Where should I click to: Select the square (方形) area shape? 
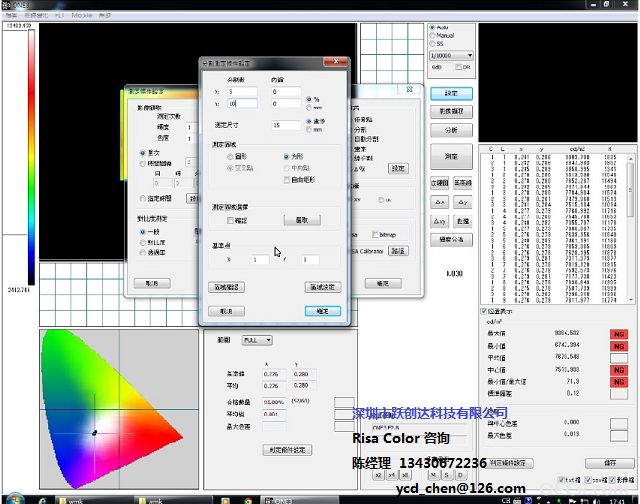[286, 157]
